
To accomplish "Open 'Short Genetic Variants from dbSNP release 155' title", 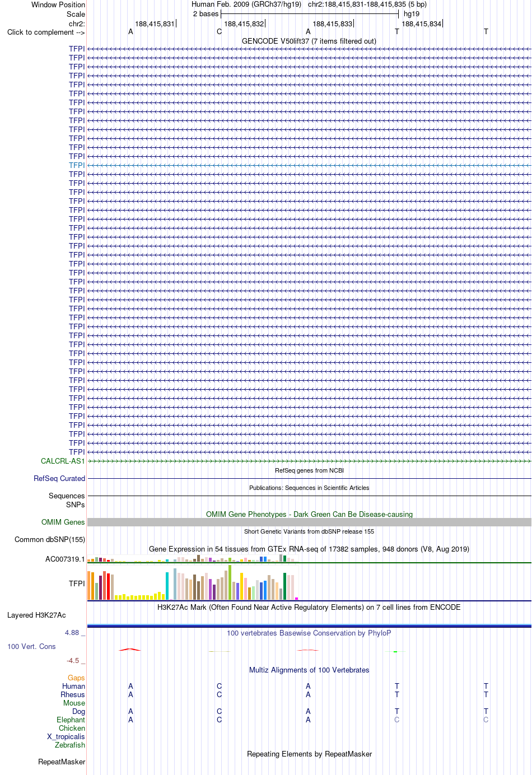I will coord(309,531).
